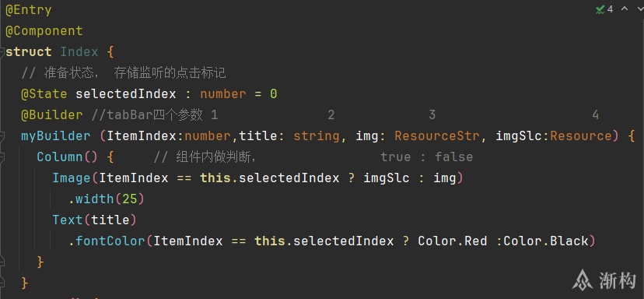This screenshot has height=299, width=644.
Task: Jump to next highlighted problem arrow
Action: pyautogui.click(x=640, y=9)
